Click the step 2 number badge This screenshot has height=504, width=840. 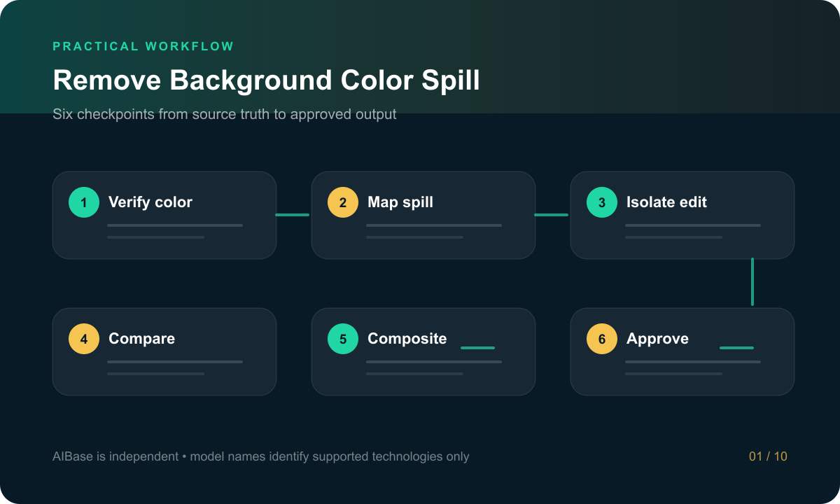[x=343, y=202]
